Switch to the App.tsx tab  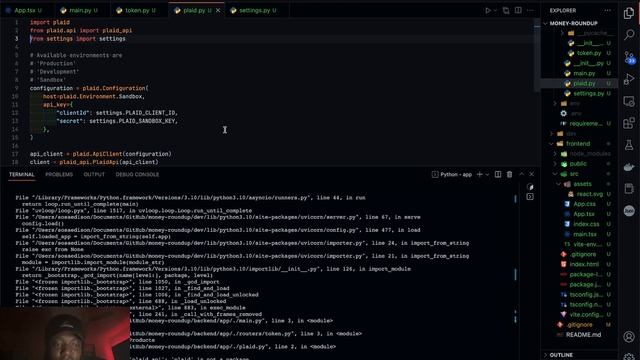[24, 11]
